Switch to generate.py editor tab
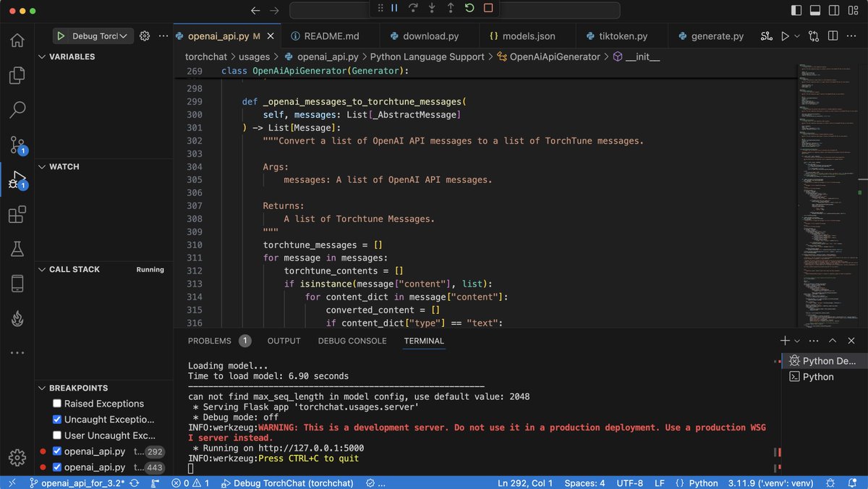Screen dimensions: 868x489 [x=711, y=36]
